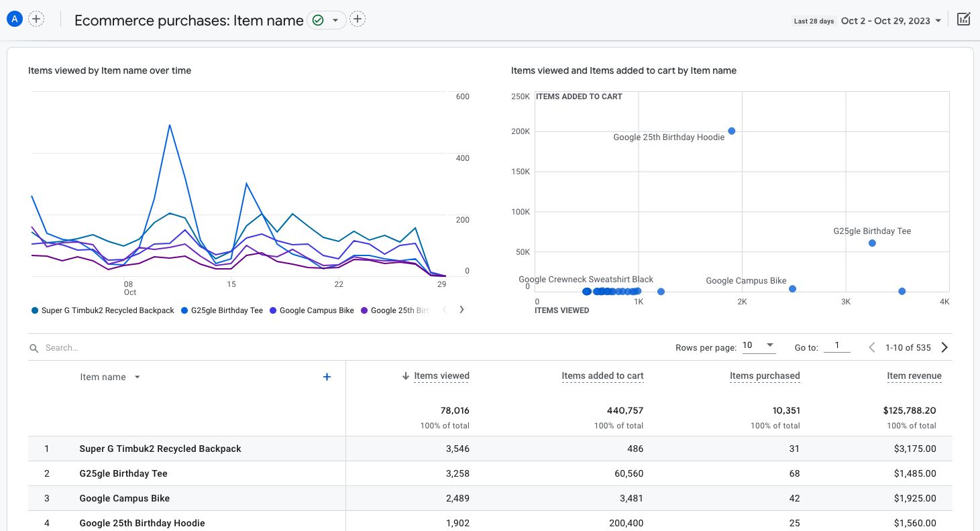This screenshot has height=531, width=980.
Task: Click the plus icon beside the account avatar
Action: point(36,19)
